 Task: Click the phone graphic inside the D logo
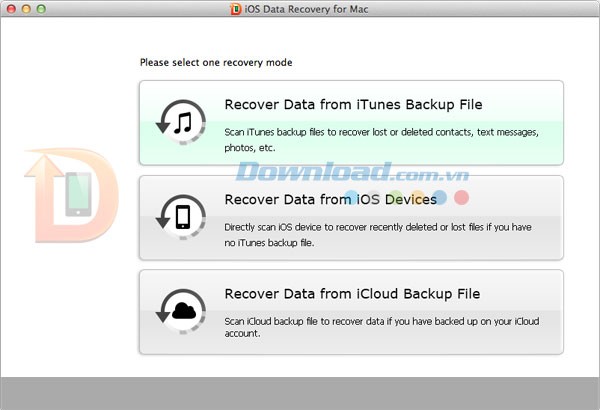point(79,194)
